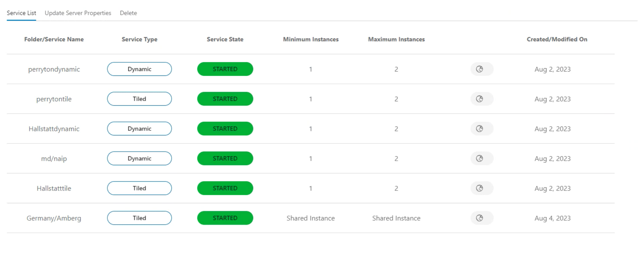Select the Service List tab
The width and height of the screenshot is (644, 258).
point(21,13)
